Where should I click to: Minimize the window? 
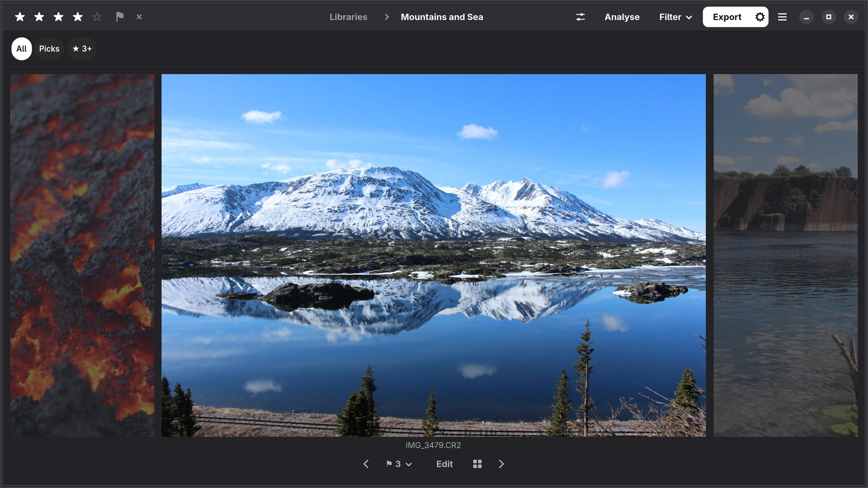pyautogui.click(x=806, y=17)
